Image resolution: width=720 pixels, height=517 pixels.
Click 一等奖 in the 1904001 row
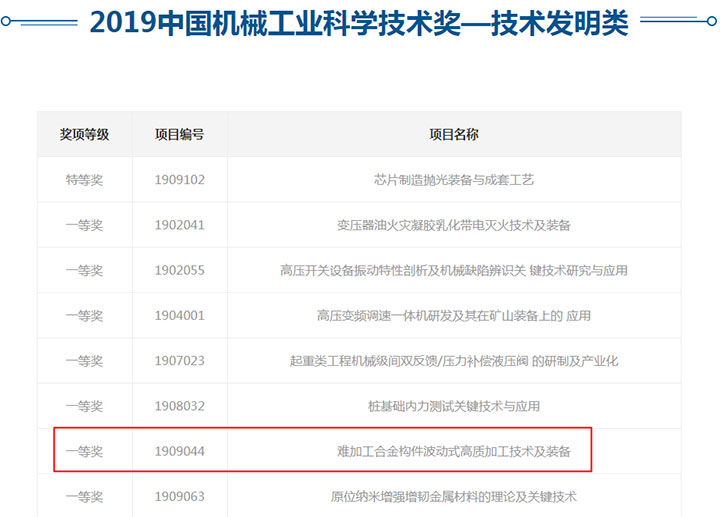click(x=84, y=316)
